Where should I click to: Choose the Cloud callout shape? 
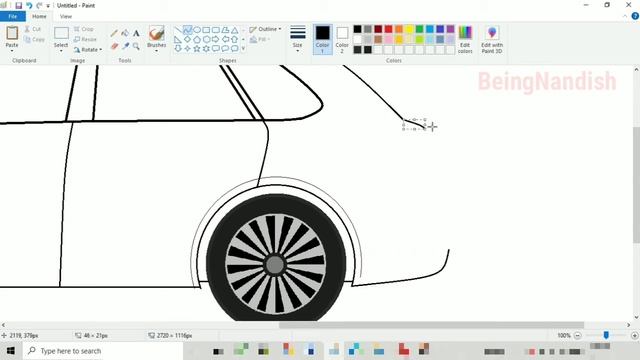coord(234,49)
